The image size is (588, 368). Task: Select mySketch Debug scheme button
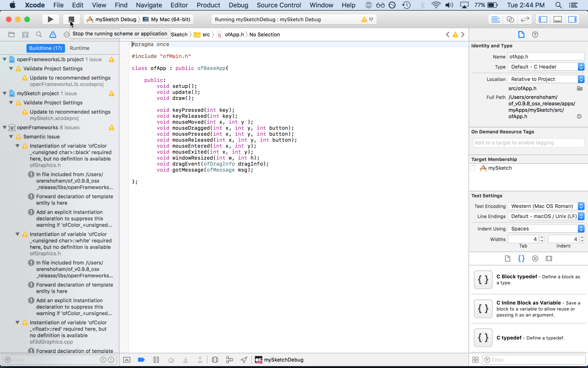click(x=112, y=19)
